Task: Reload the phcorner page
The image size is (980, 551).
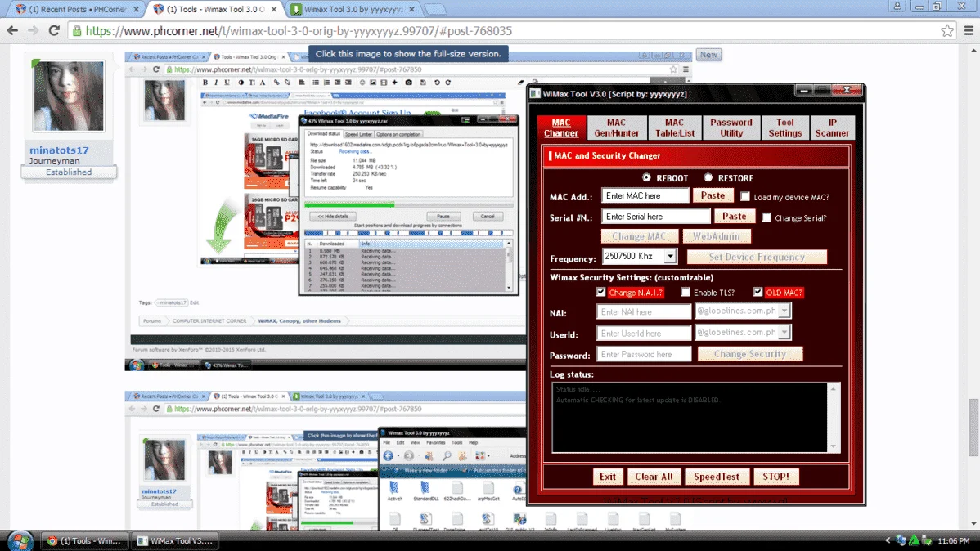Action: point(54,30)
